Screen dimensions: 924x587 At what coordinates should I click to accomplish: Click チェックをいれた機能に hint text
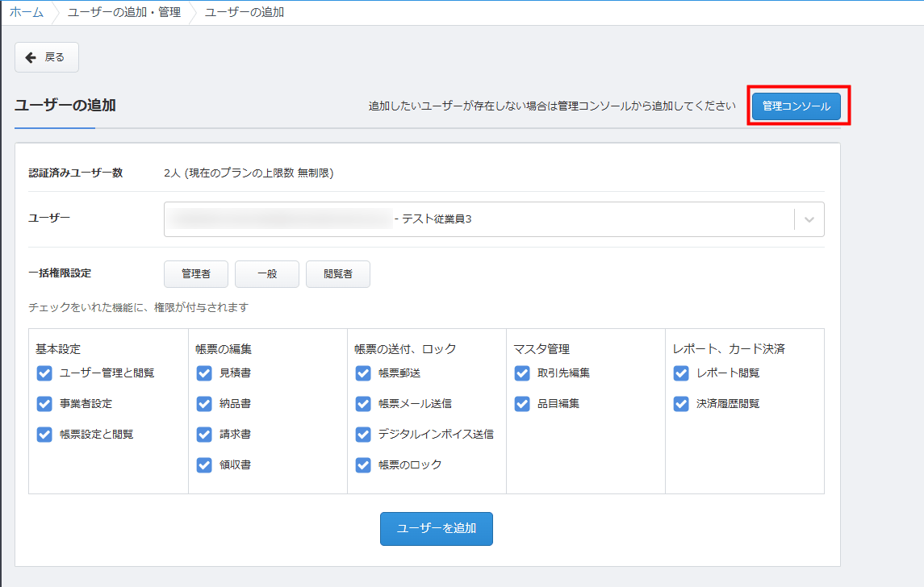(139, 307)
